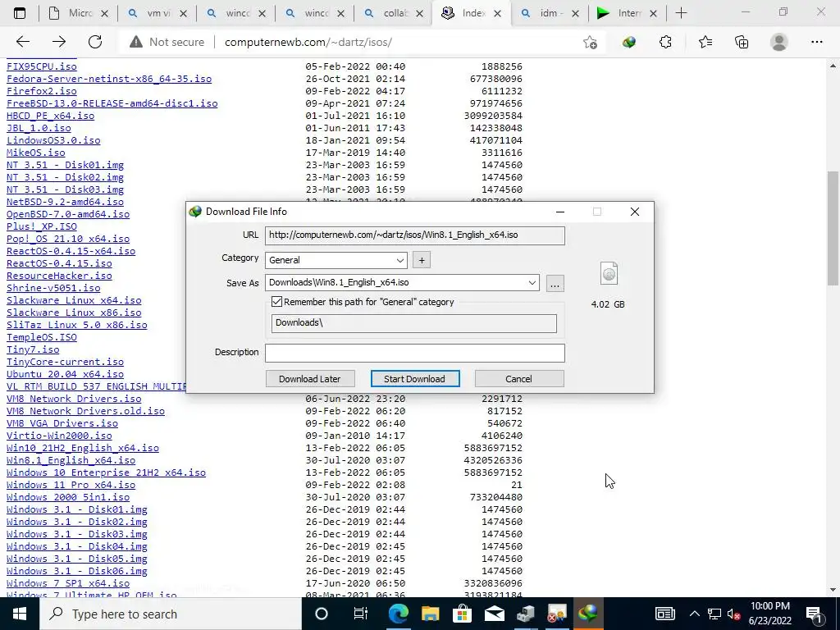Click Download Later button
The height and width of the screenshot is (630, 840).
click(309, 379)
